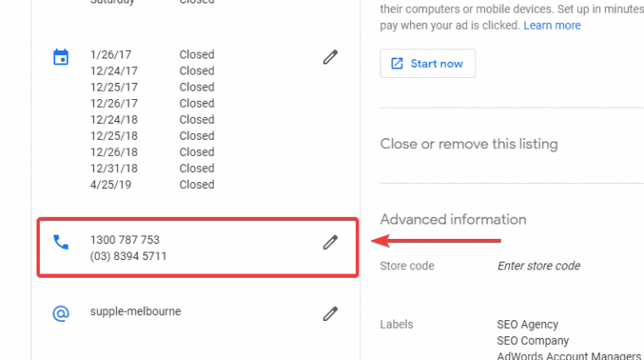Click the blue @ short name icon
This screenshot has height=360, width=644.
pos(61,313)
